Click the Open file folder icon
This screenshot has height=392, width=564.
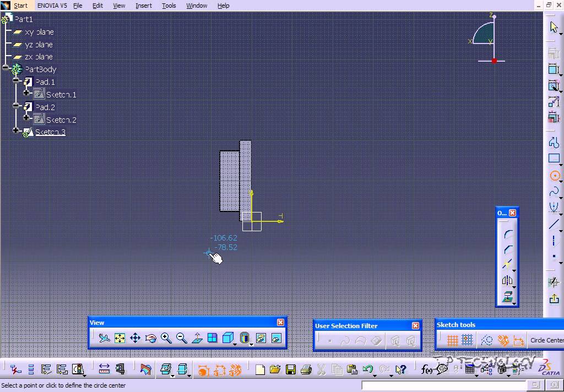click(x=275, y=369)
